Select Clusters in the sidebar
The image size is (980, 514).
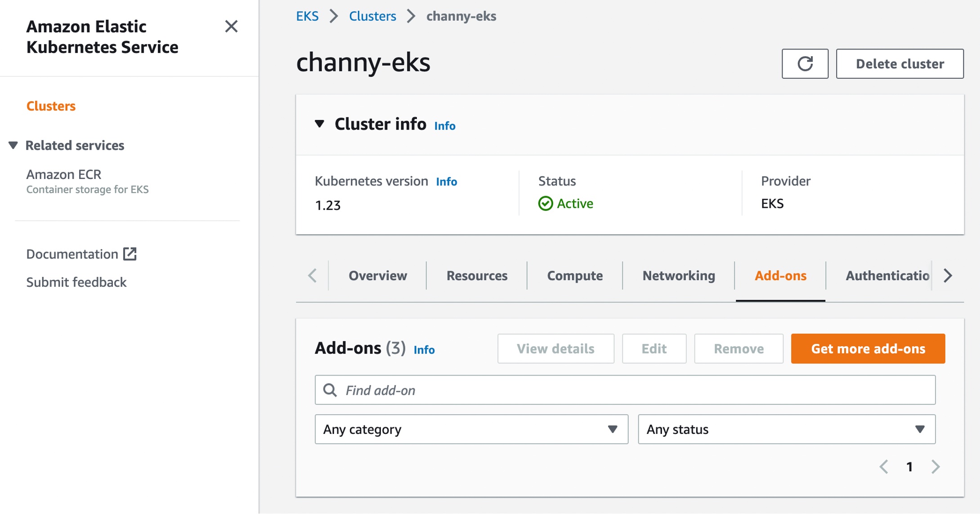click(51, 106)
